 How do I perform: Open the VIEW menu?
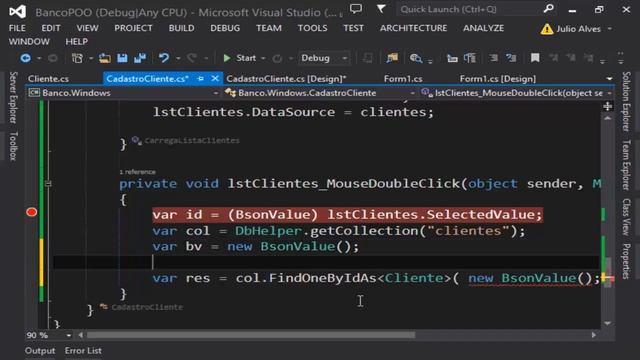coord(87,28)
